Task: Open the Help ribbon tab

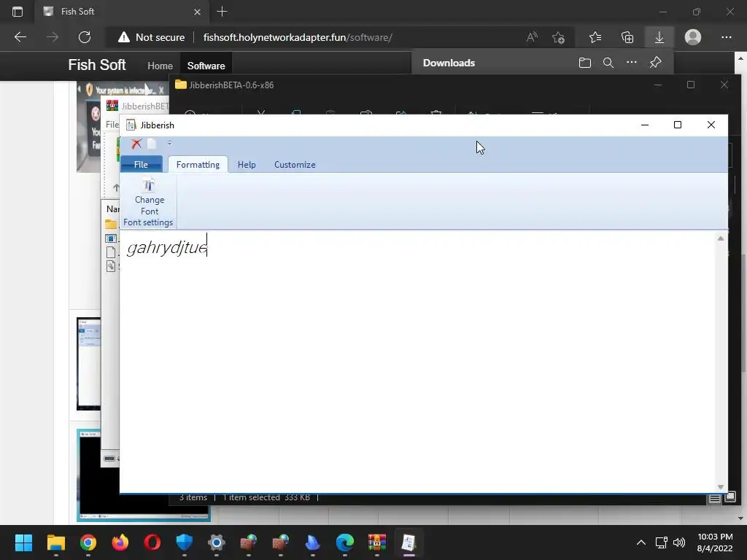Action: pyautogui.click(x=247, y=164)
